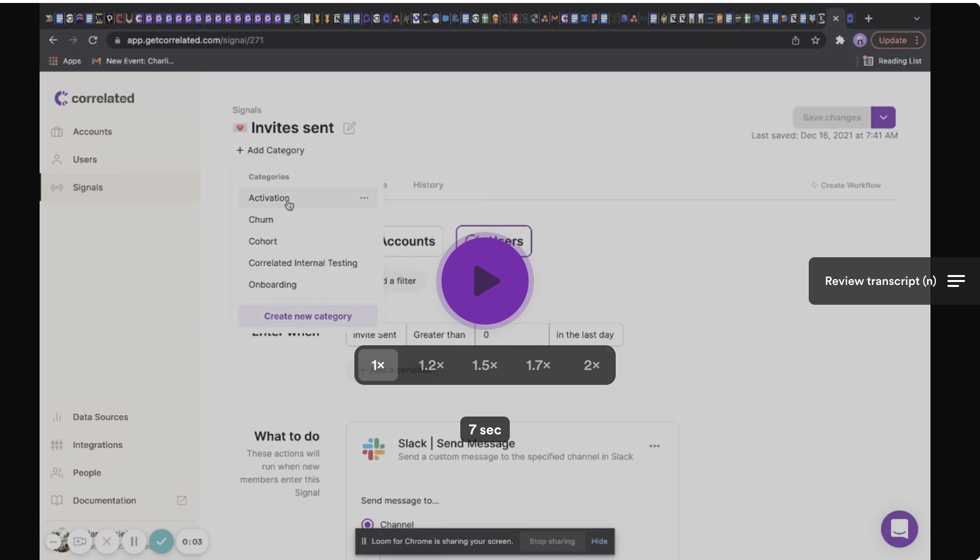Click the value field showing 0
The image size is (980, 560).
512,335
